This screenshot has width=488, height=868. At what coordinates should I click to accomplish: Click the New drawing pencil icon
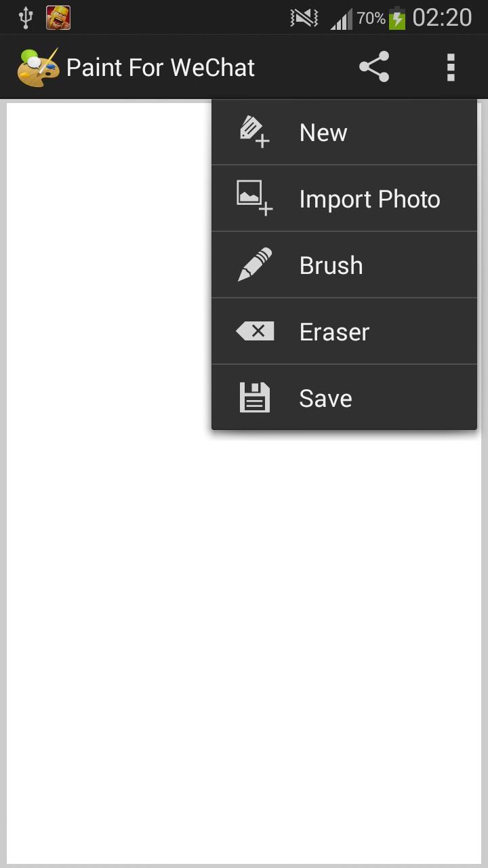(x=253, y=132)
